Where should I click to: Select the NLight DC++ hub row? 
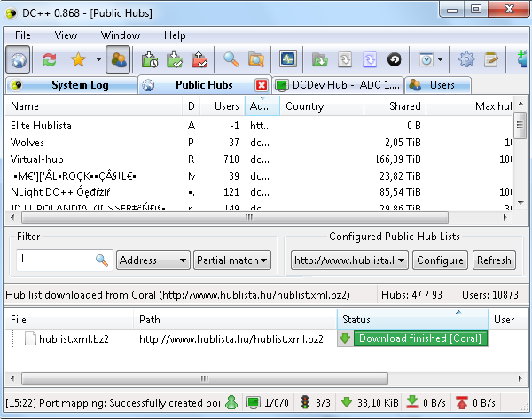pos(259,192)
